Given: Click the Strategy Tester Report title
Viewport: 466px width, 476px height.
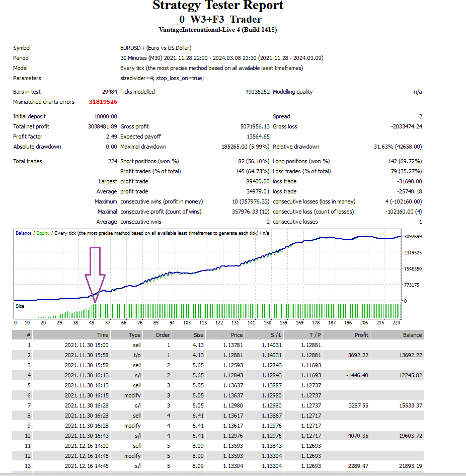Looking at the screenshot, I should click(218, 6).
